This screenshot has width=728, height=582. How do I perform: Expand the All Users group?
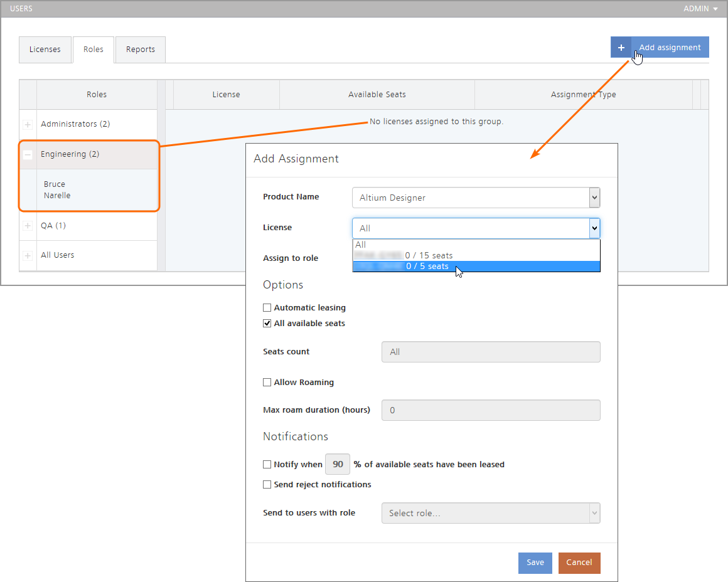[x=28, y=256]
